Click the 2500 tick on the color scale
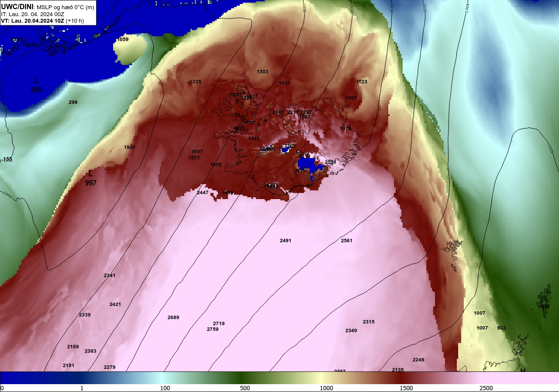This screenshot has height=392, width=559. (486, 388)
